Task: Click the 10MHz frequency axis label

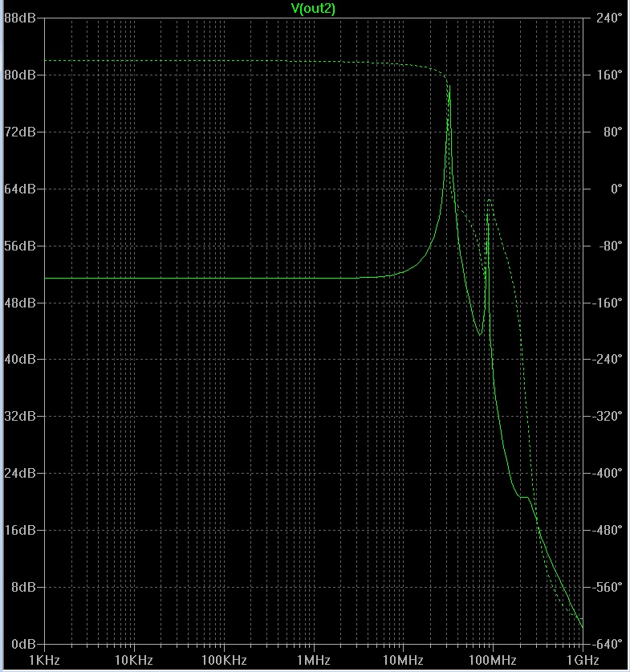Action: [403, 661]
